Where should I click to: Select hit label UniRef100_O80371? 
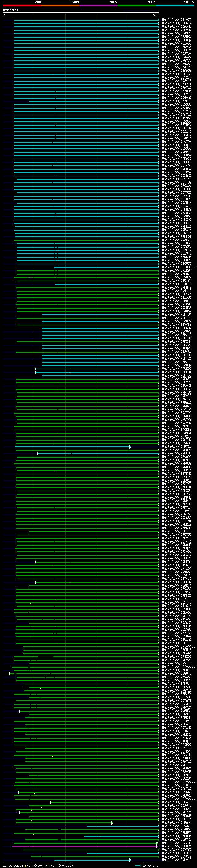177,826
